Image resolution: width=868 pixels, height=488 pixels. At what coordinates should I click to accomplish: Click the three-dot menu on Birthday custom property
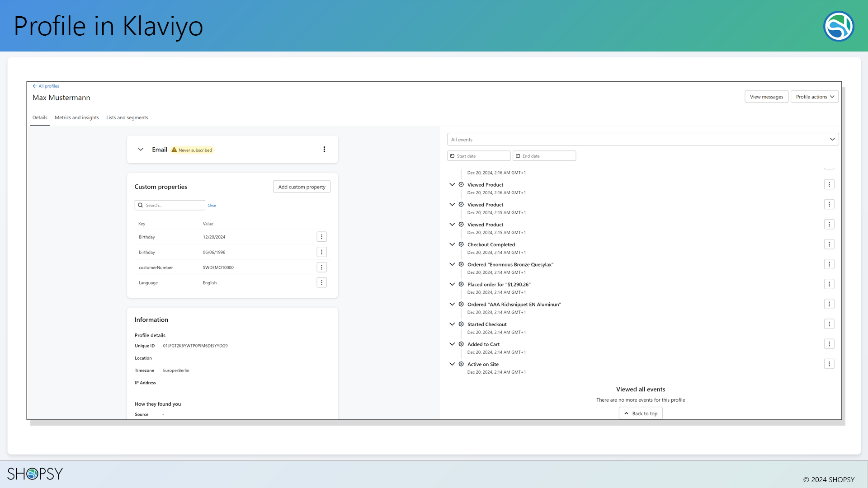point(321,237)
